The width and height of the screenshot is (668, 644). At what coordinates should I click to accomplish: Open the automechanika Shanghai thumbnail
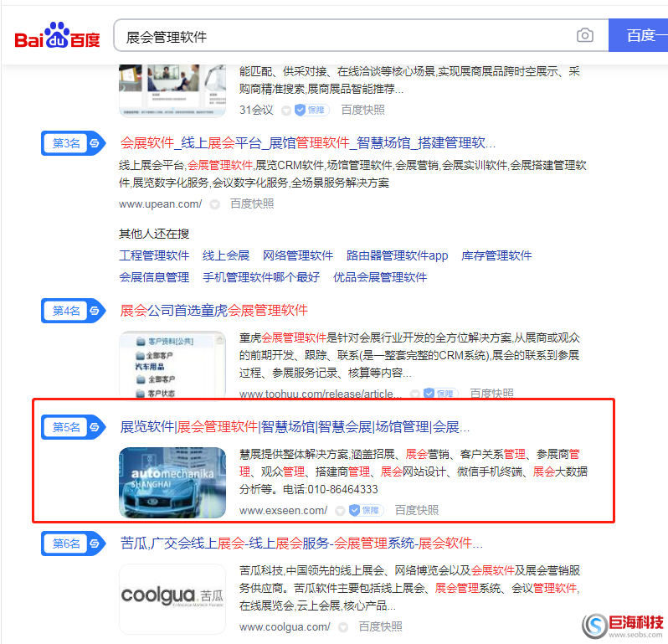172,483
